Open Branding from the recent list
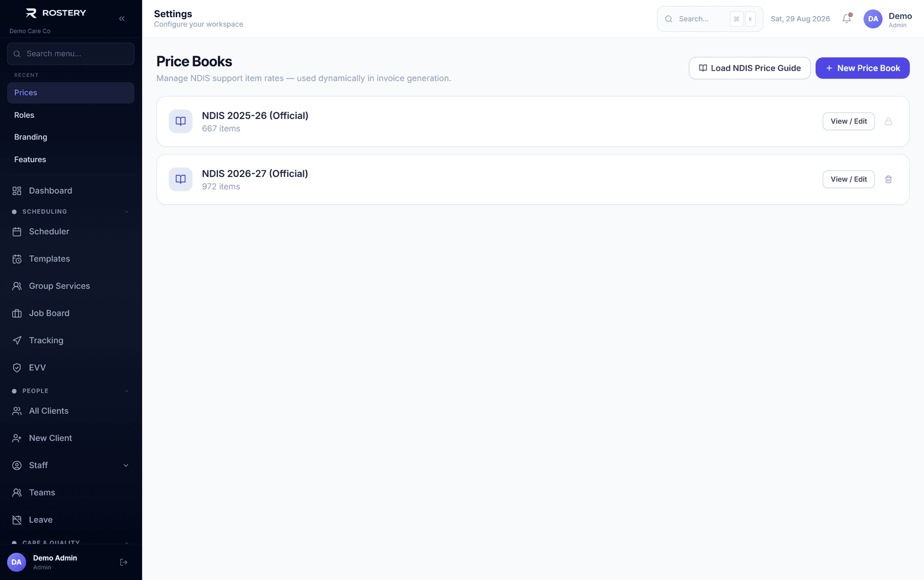The image size is (924, 580). click(70, 137)
